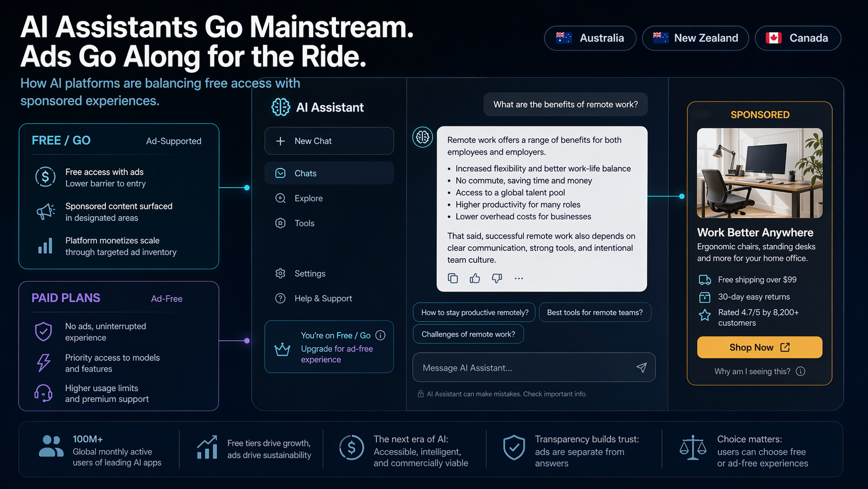Give the response a thumbs down
868x489 pixels.
click(497, 279)
